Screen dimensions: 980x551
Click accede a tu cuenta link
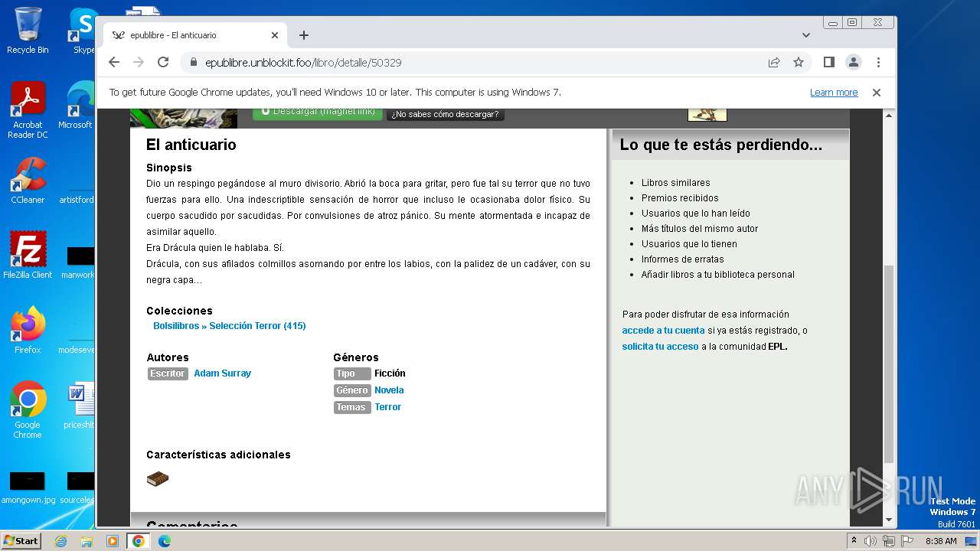663,331
